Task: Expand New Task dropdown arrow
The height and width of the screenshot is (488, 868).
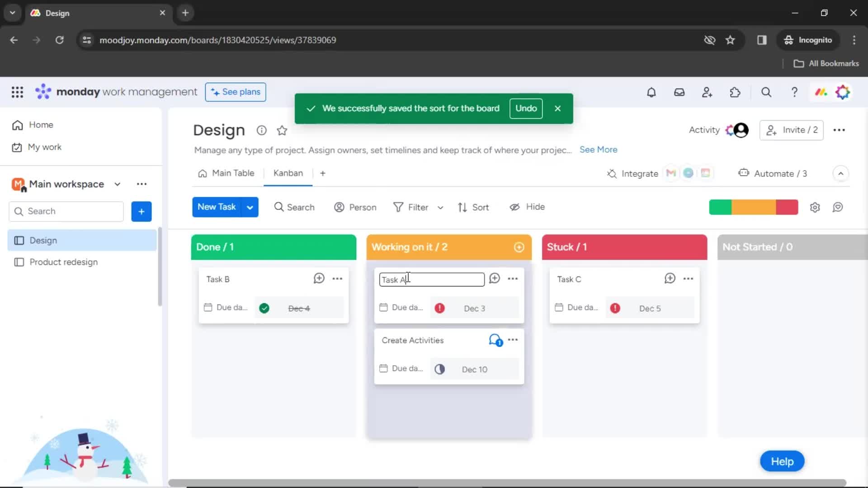Action: pyautogui.click(x=250, y=207)
